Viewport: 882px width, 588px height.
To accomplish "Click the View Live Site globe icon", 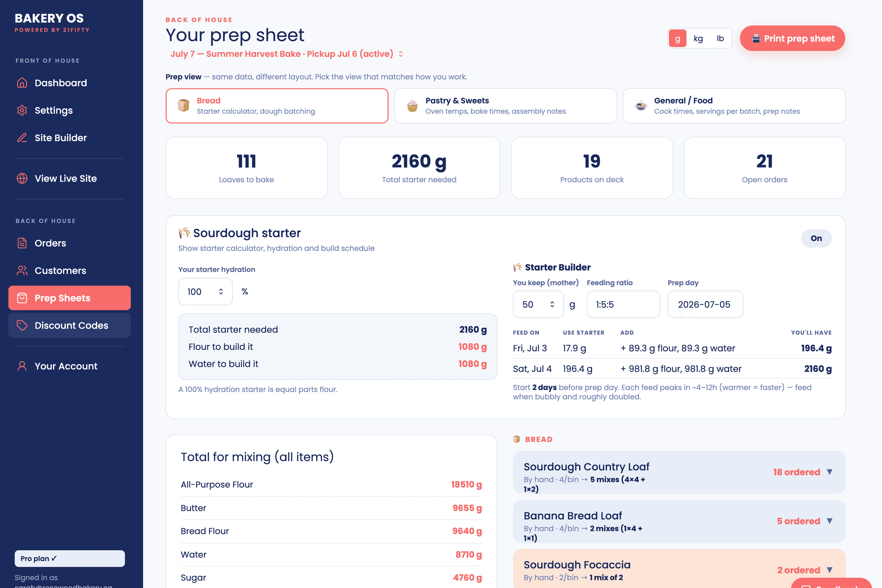I will pyautogui.click(x=22, y=178).
